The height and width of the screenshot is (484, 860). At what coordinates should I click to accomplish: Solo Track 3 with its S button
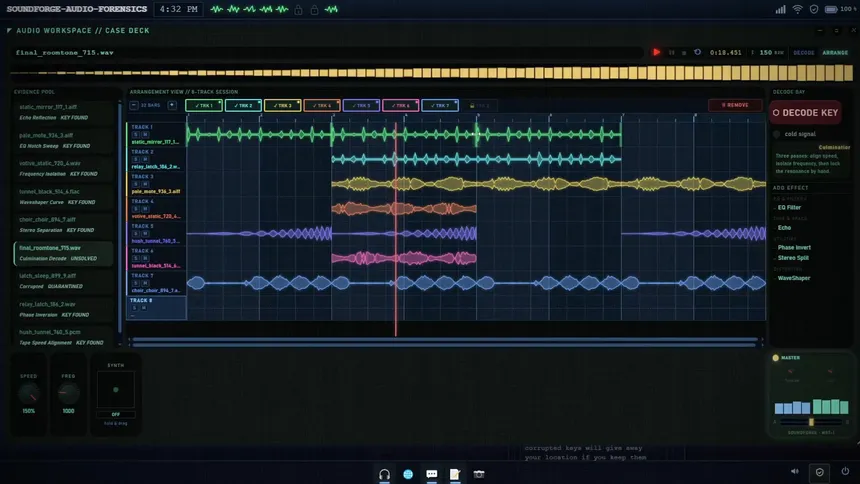coord(135,184)
